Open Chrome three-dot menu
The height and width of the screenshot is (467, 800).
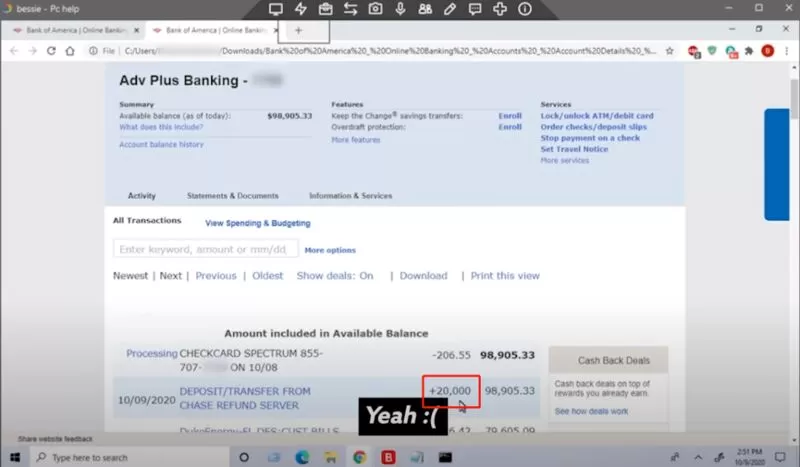(x=786, y=51)
